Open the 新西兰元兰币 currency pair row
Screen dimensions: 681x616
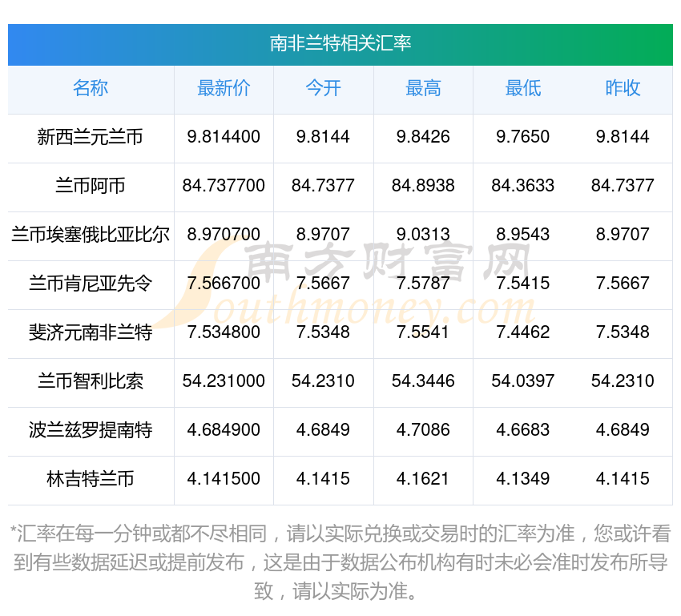click(91, 137)
